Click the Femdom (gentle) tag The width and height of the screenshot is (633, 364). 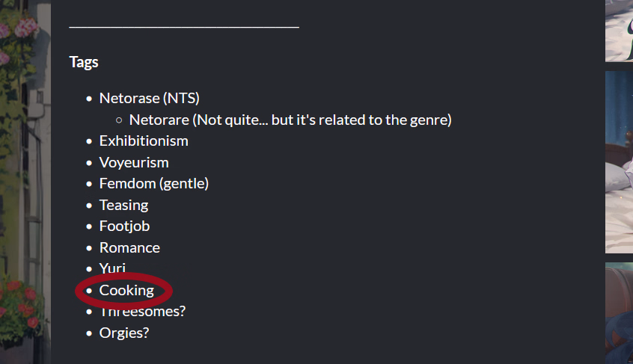154,183
